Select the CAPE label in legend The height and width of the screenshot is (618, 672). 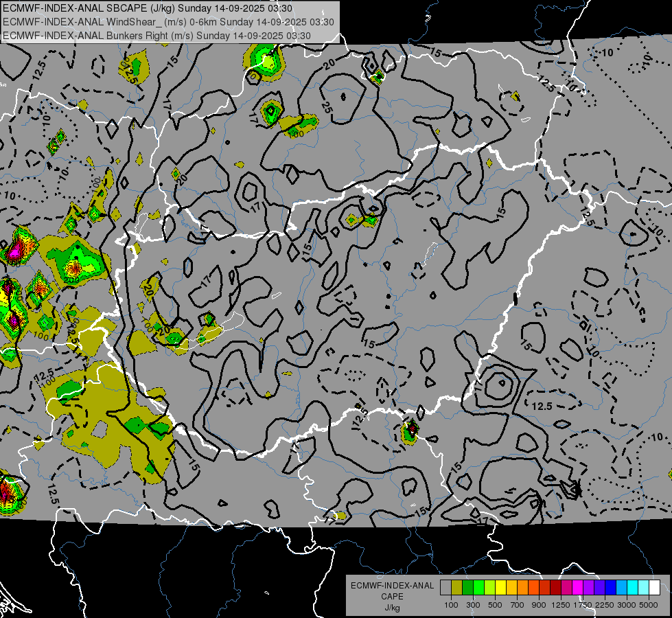pyautogui.click(x=392, y=597)
